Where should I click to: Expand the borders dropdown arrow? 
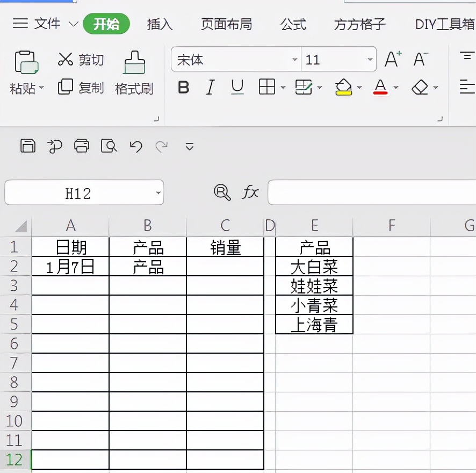283,88
